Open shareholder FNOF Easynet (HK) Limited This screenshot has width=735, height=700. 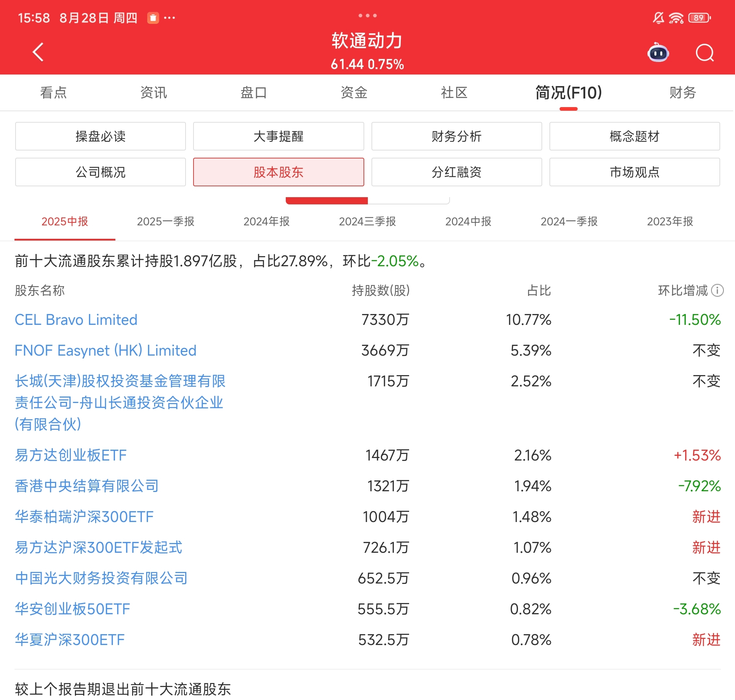pyautogui.click(x=105, y=351)
